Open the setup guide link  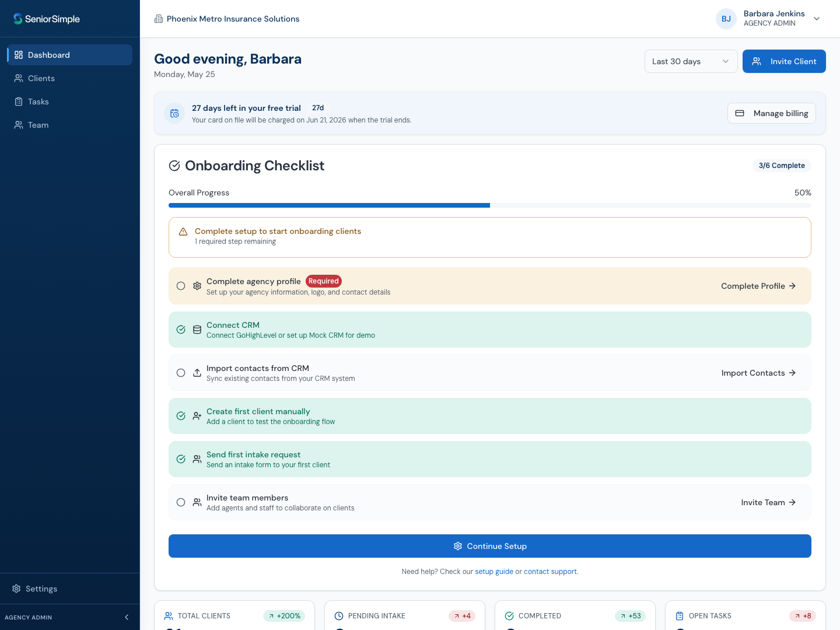pos(494,572)
